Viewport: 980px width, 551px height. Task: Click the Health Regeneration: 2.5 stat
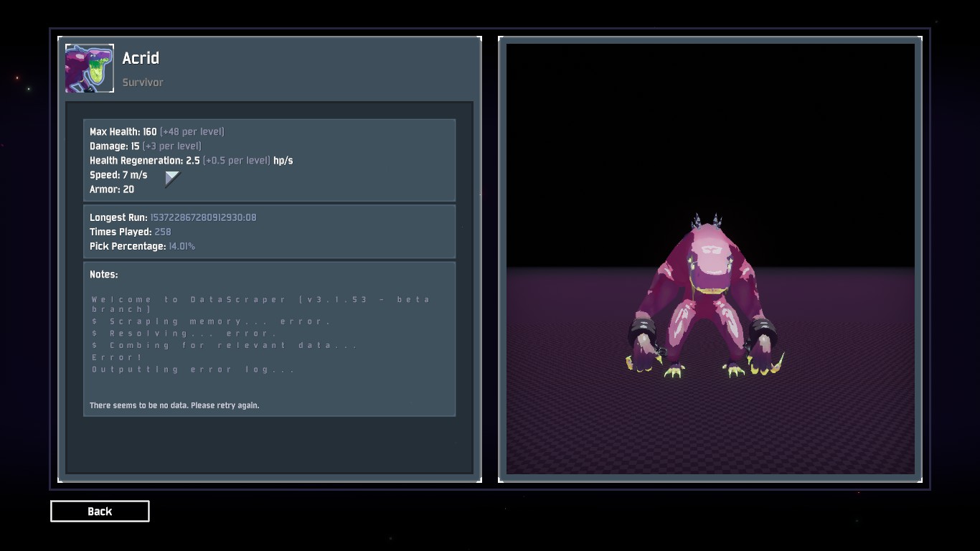(192, 161)
